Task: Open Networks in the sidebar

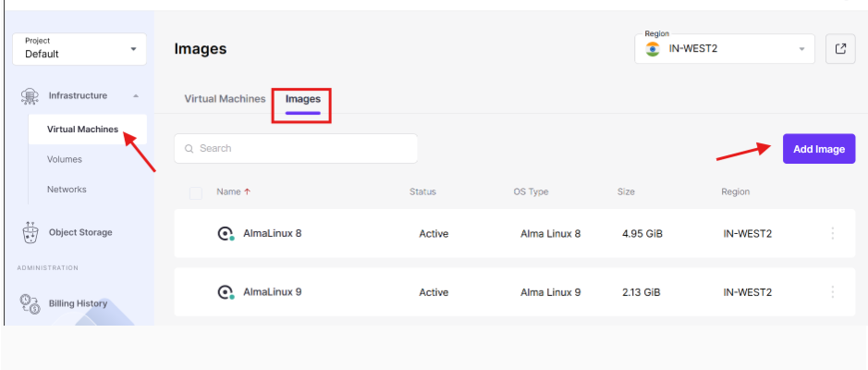Action: click(67, 190)
